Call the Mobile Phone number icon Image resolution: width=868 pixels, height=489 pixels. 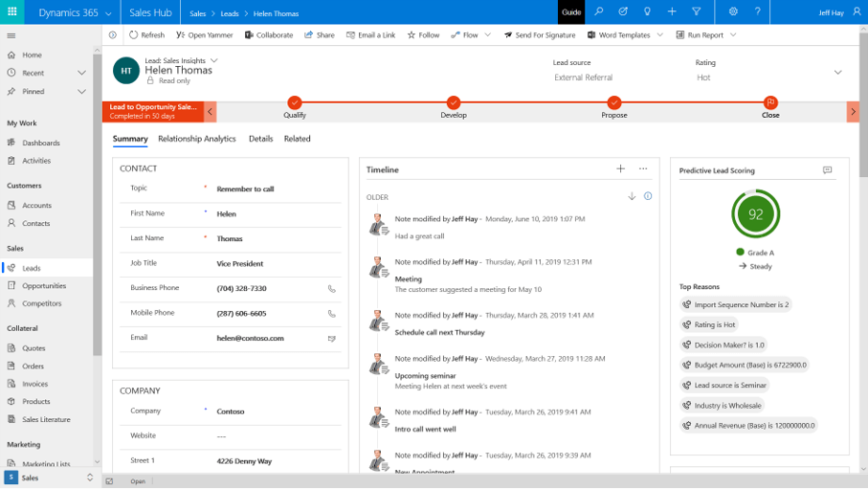331,314
